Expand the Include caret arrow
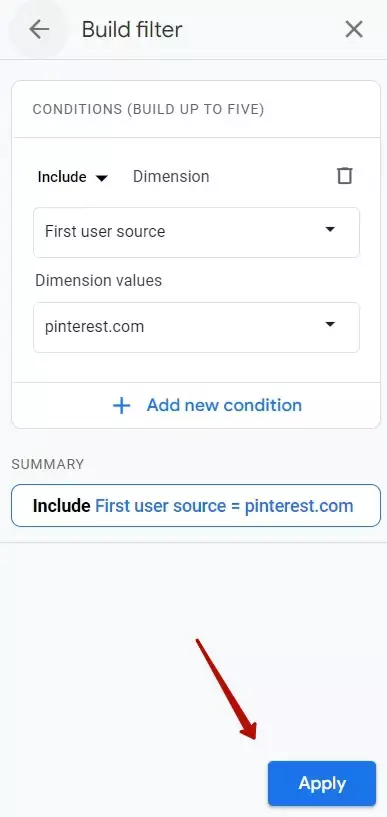387x817 pixels. pos(102,178)
